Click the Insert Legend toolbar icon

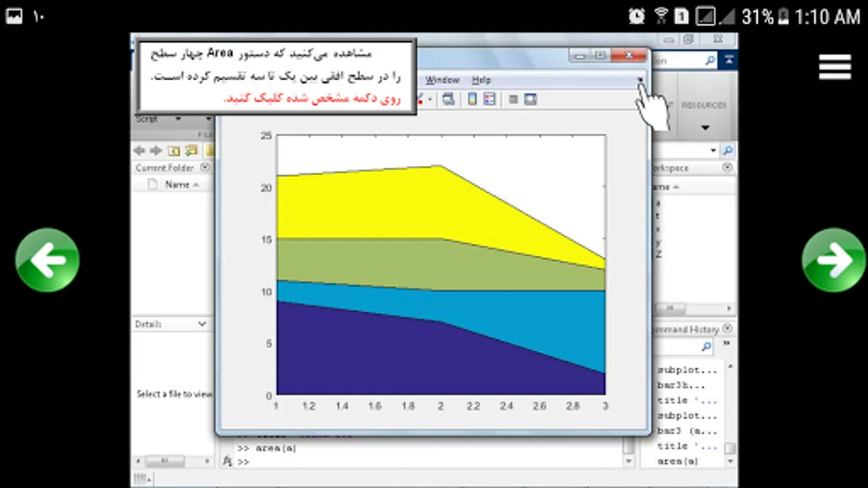click(x=489, y=99)
